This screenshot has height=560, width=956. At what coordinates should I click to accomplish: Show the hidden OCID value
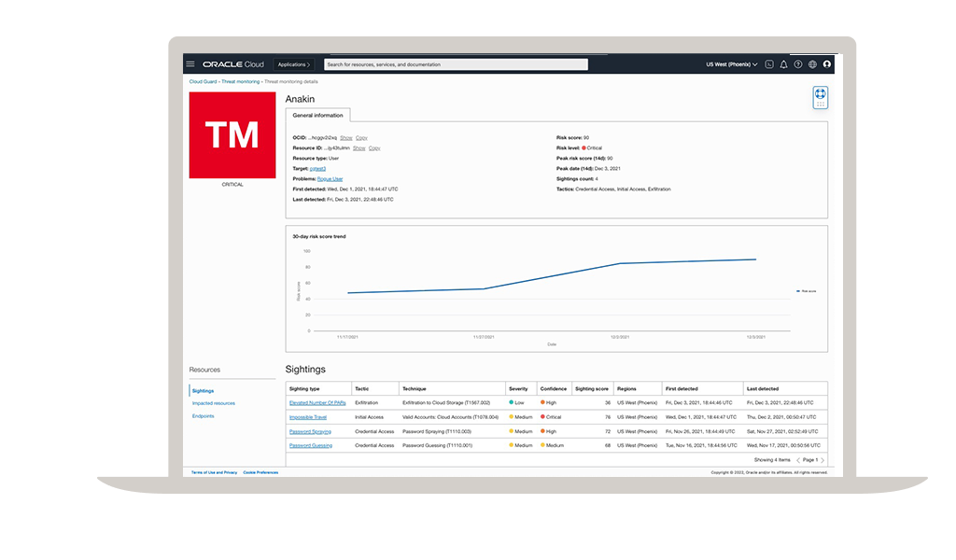tap(345, 137)
